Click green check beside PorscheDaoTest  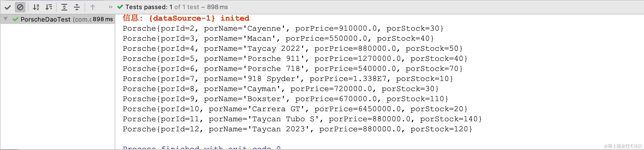click(x=16, y=19)
